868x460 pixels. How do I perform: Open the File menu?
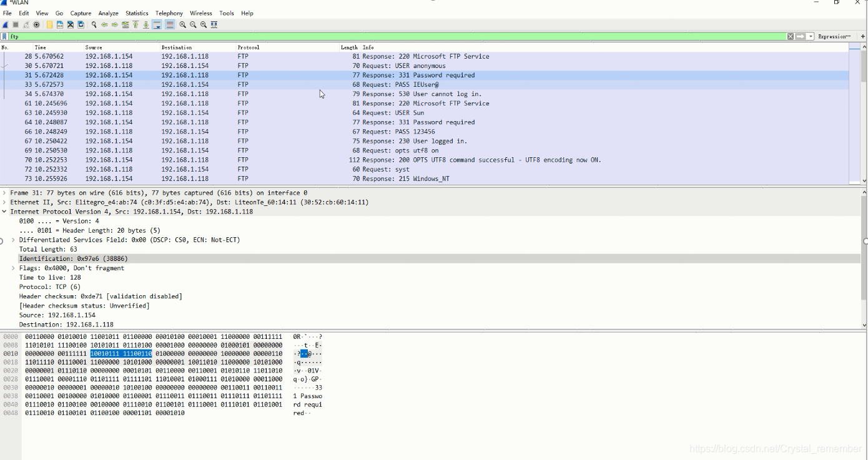7,13
